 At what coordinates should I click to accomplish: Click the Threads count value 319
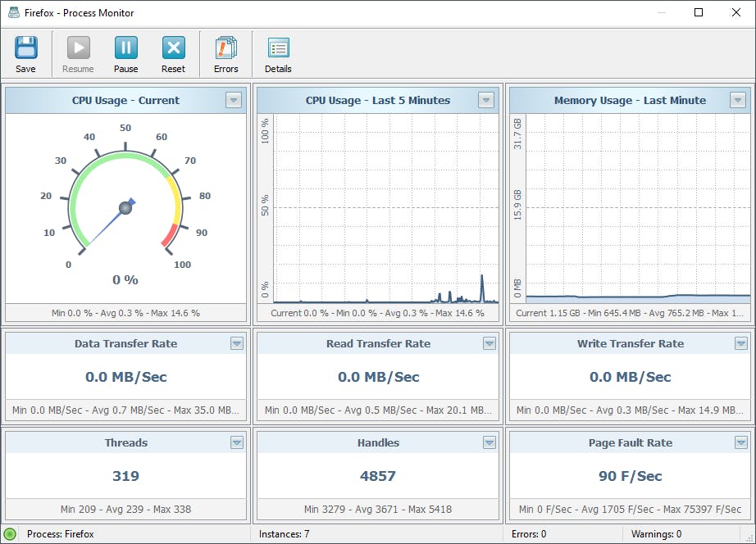[x=125, y=476]
